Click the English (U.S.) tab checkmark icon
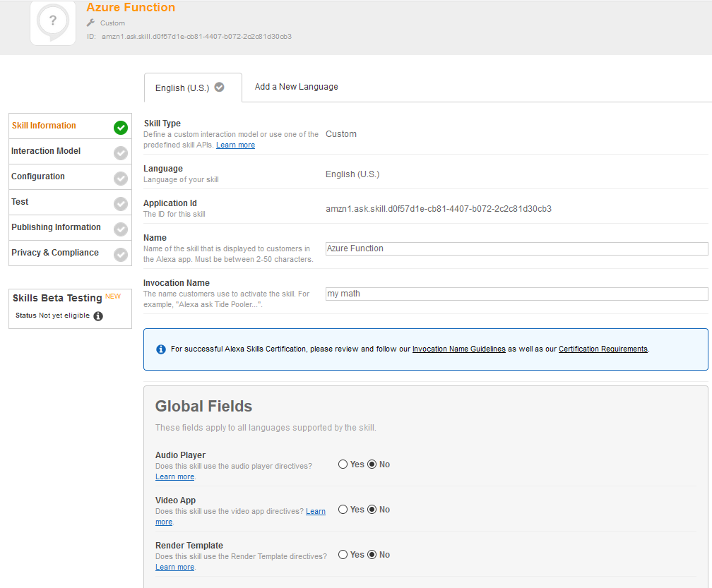Image resolution: width=712 pixels, height=588 pixels. (219, 87)
